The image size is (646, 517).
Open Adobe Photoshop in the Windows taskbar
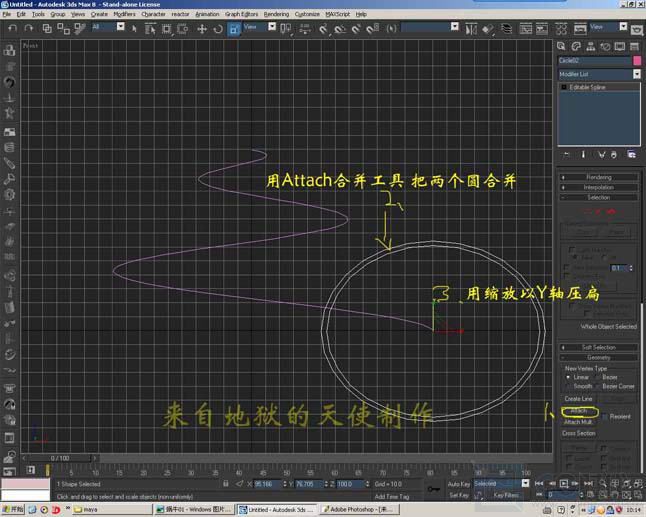click(x=360, y=510)
